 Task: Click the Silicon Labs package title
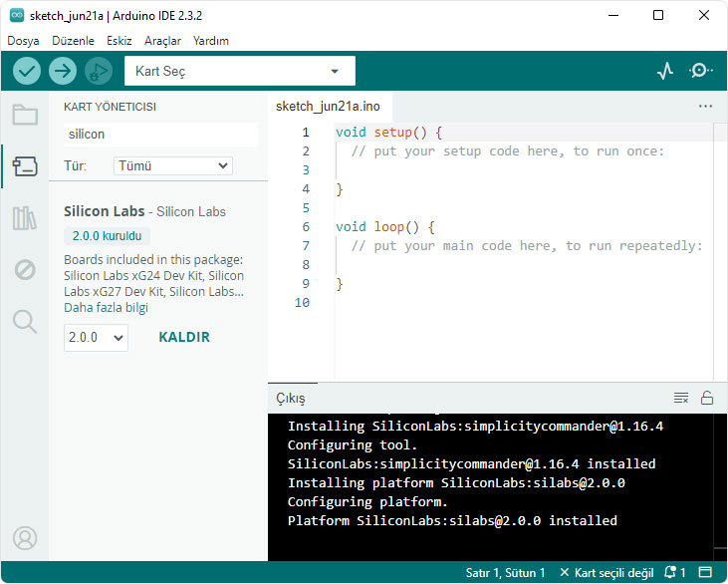(x=104, y=211)
